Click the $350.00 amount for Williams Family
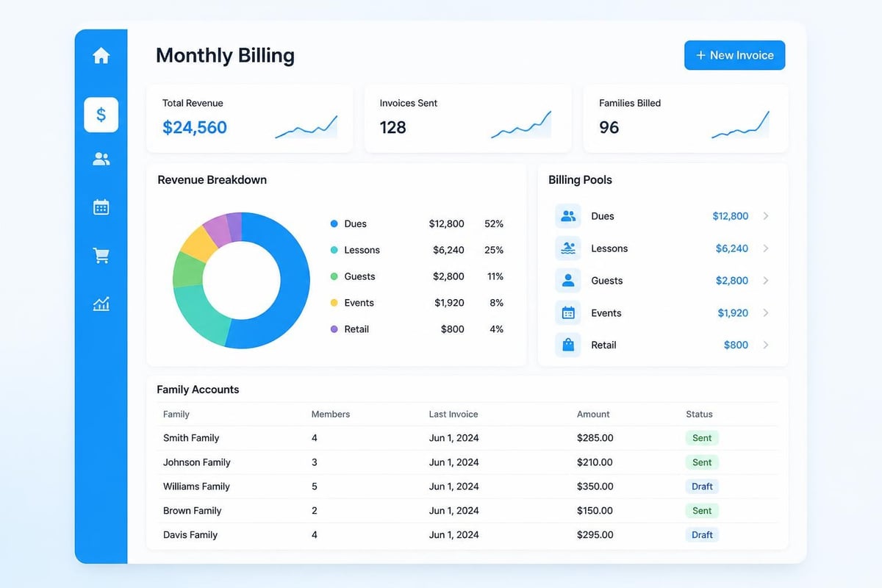 tap(595, 487)
